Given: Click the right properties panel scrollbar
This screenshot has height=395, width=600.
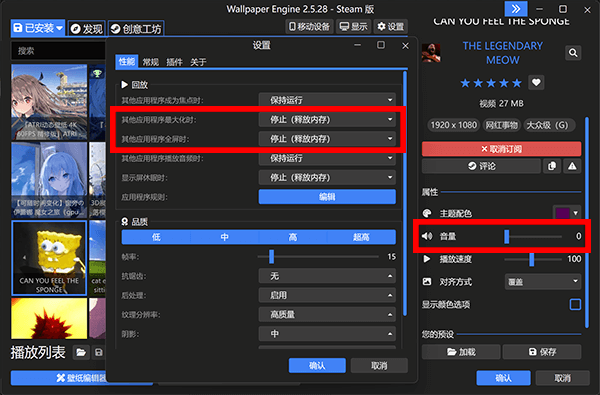Looking at the screenshot, I should [x=587, y=223].
